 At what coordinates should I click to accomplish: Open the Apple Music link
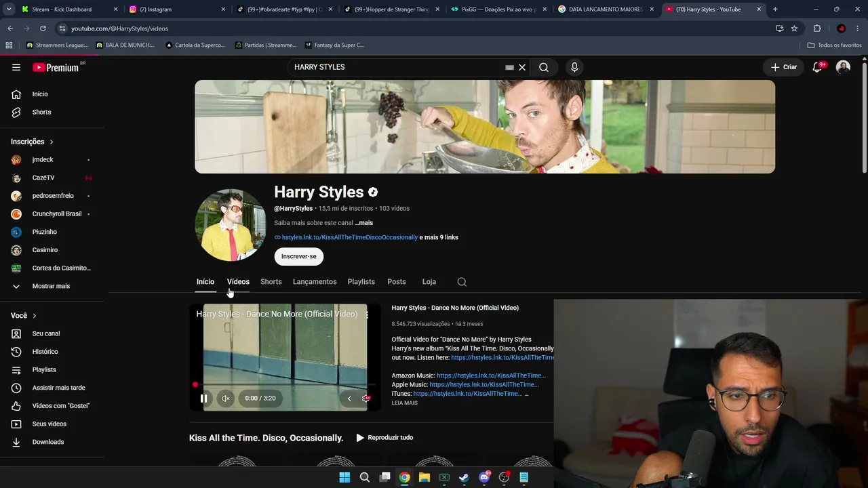point(484,385)
